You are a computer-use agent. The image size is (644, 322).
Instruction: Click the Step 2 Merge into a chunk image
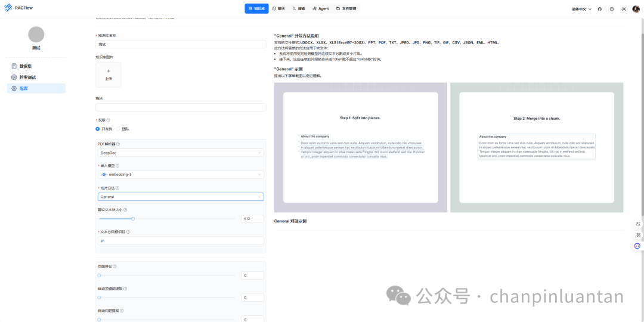pos(537,147)
